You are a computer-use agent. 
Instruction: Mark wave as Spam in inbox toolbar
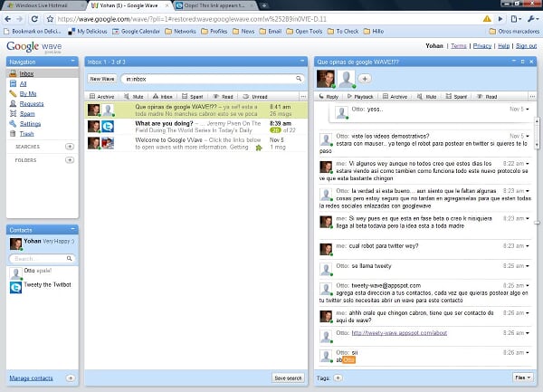[x=193, y=97]
